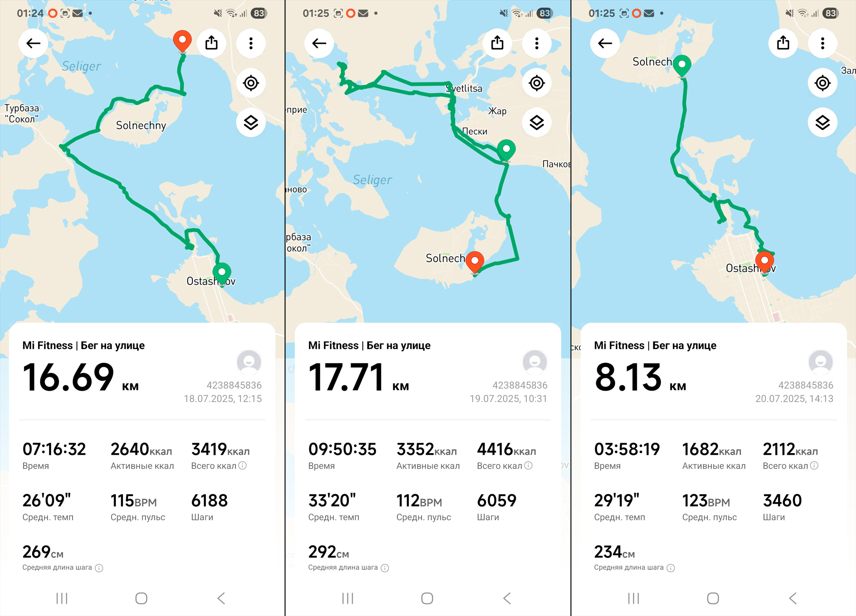856x616 pixels.
Task: Tap recent apps button under middle screen
Action: (x=348, y=598)
